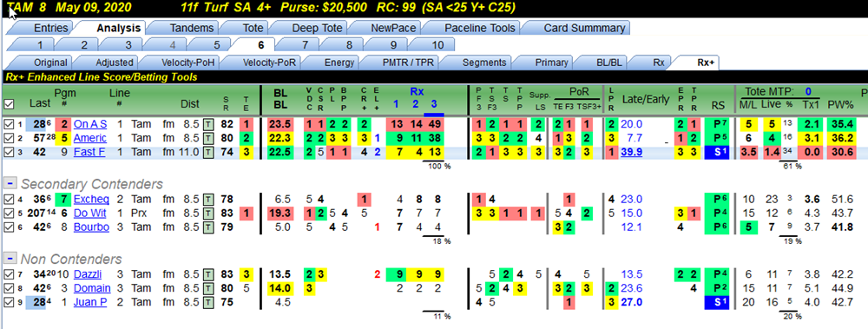Select the Deep Tote tab
This screenshot has height=329, width=868.
click(317, 28)
